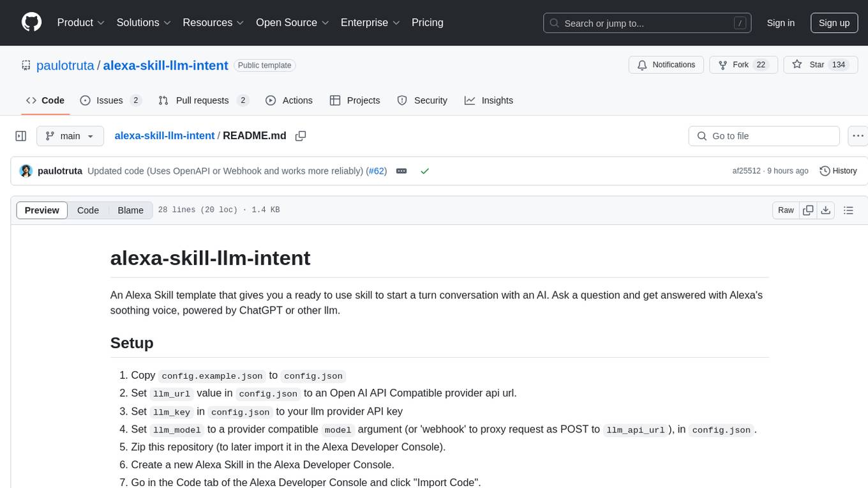This screenshot has width=868, height=488.
Task: Fork this repository
Action: (x=743, y=65)
